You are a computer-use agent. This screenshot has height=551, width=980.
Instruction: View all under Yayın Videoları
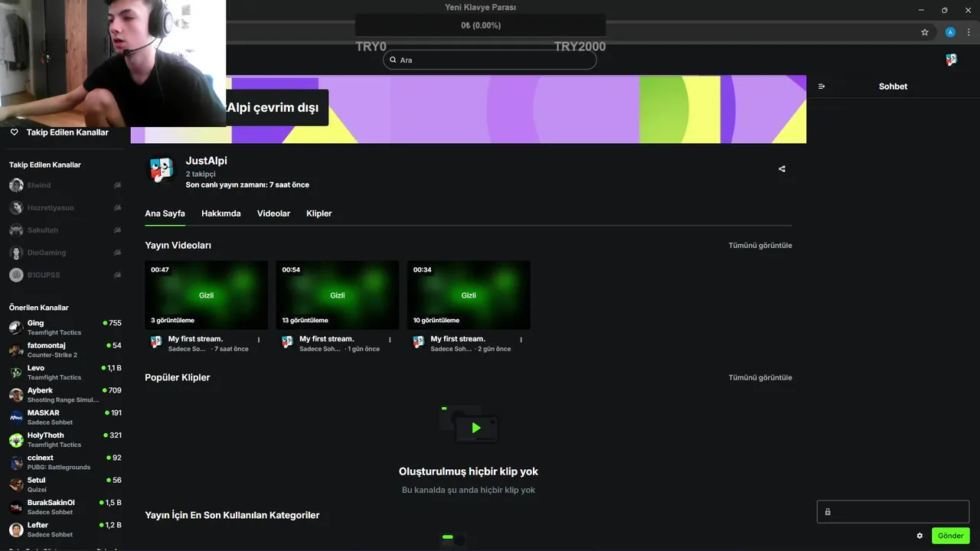click(x=760, y=246)
